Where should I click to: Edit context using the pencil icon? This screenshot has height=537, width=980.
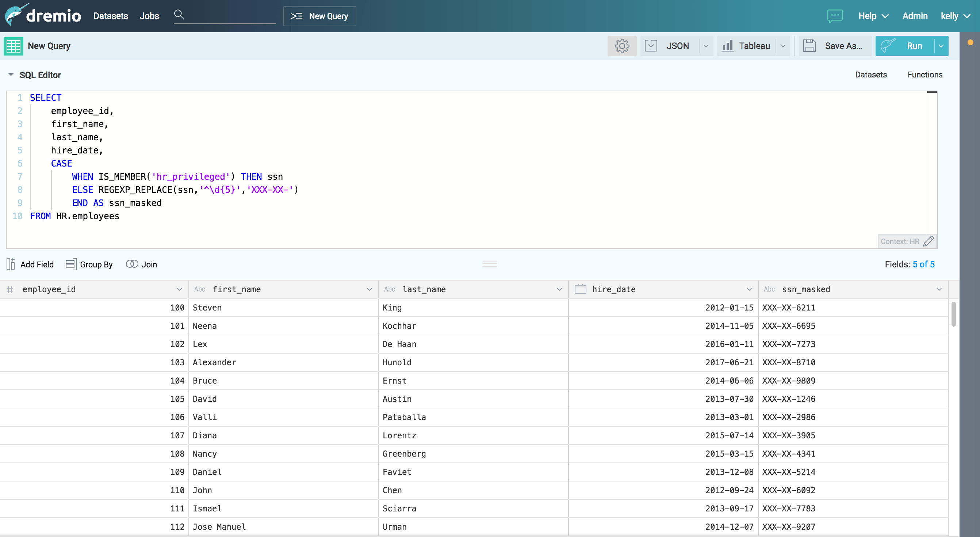pyautogui.click(x=928, y=241)
